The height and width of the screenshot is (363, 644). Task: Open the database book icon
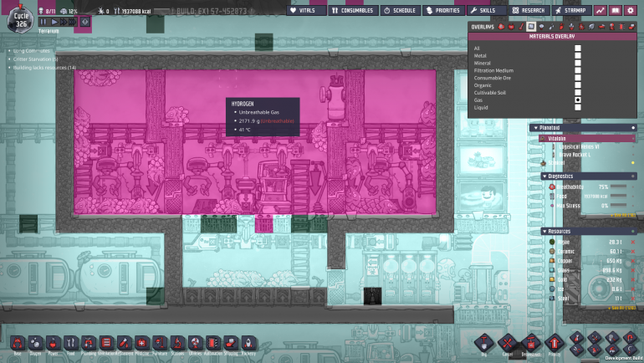[616, 10]
